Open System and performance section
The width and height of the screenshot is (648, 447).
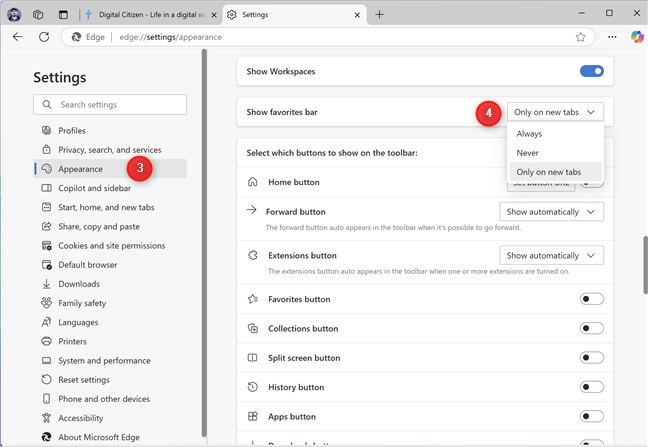click(110, 360)
